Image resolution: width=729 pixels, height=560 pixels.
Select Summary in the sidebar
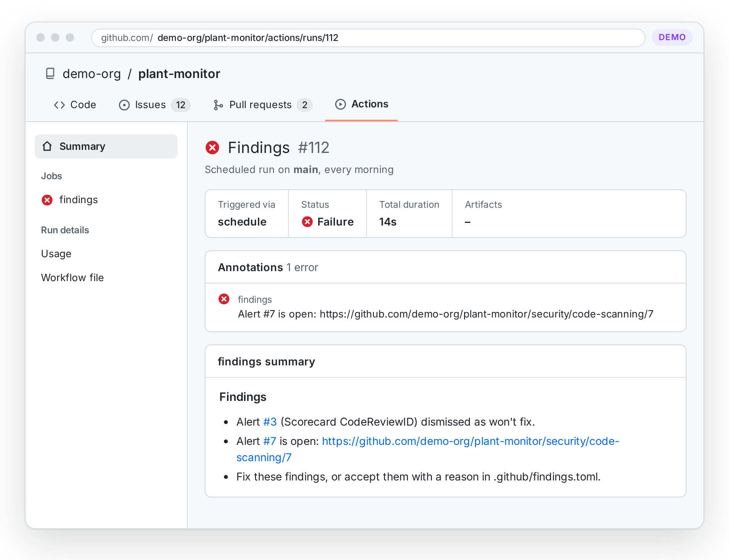click(106, 146)
